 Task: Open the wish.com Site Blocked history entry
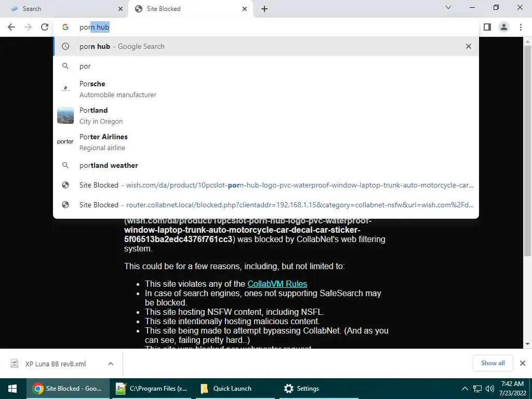[266, 185]
